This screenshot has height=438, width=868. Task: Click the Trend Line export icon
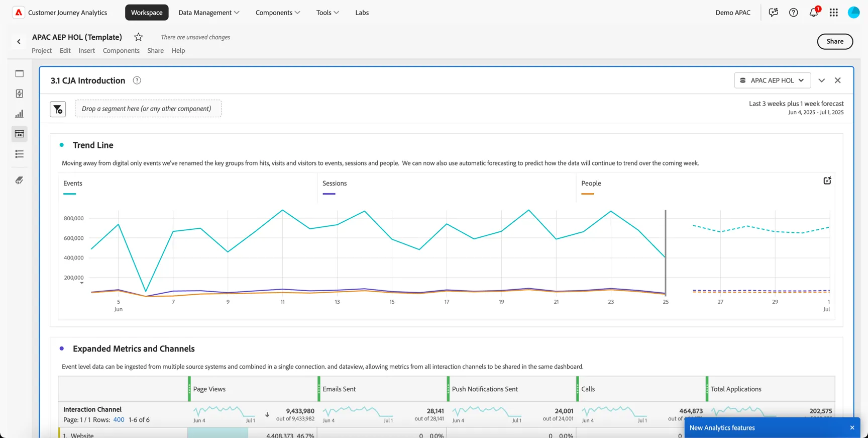coord(827,181)
